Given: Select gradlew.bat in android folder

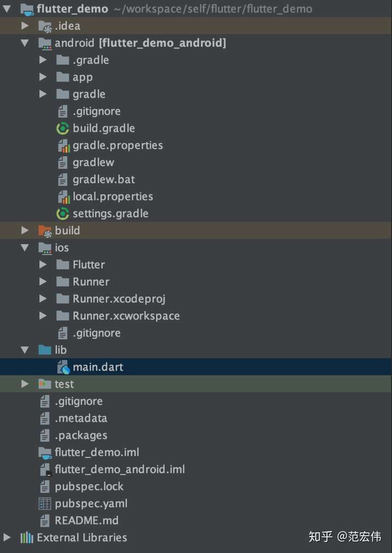Looking at the screenshot, I should (x=103, y=179).
